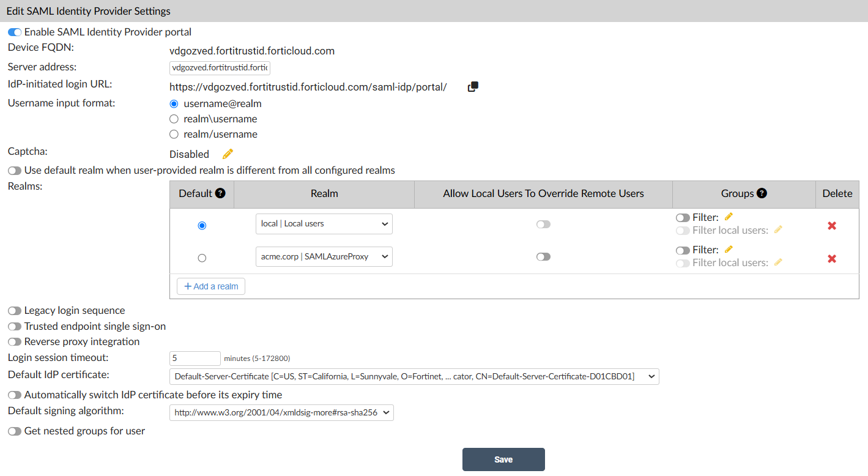Viewport: 868px width, 476px height.
Task: Click the Save button
Action: pyautogui.click(x=503, y=459)
